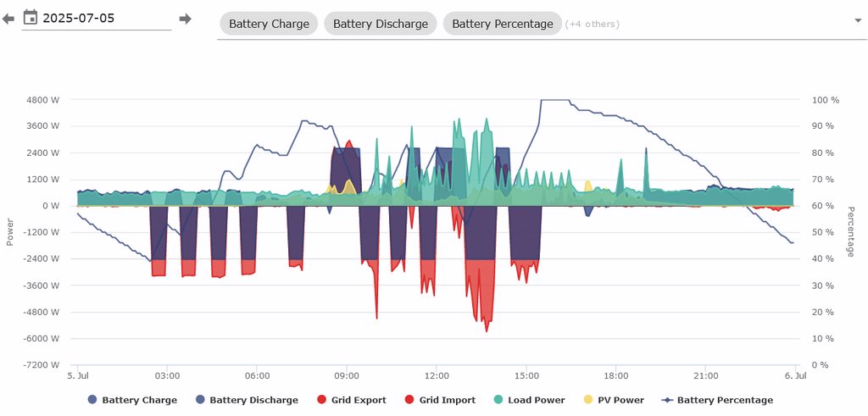Toggle Load Power legend entry
The height and width of the screenshot is (416, 868).
tap(537, 400)
